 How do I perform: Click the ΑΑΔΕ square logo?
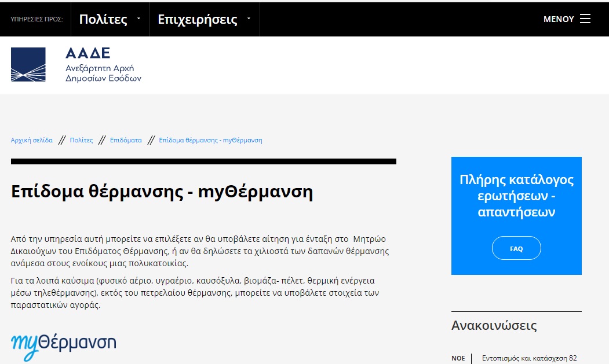(x=28, y=64)
